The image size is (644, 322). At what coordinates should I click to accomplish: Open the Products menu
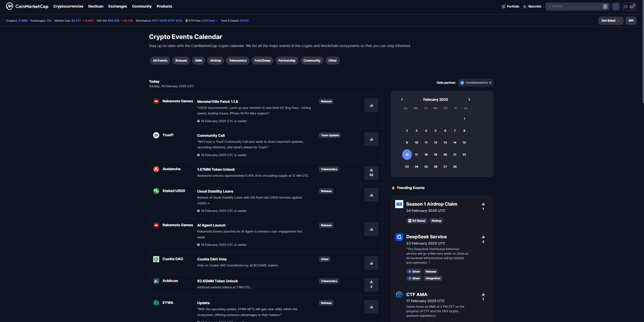click(164, 6)
